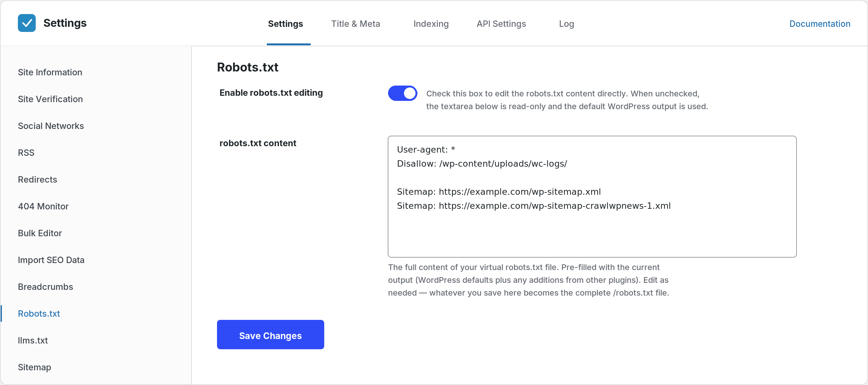
Task: Click the Disallow wc-logs line in textarea
Action: click(x=482, y=163)
